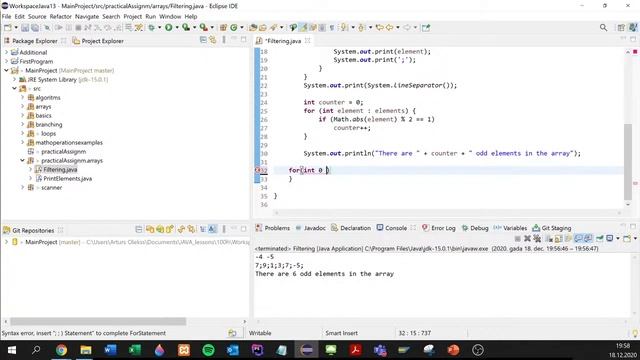Collapse the practicalAssignm.arrays package
The image size is (640, 360).
tap(22, 160)
